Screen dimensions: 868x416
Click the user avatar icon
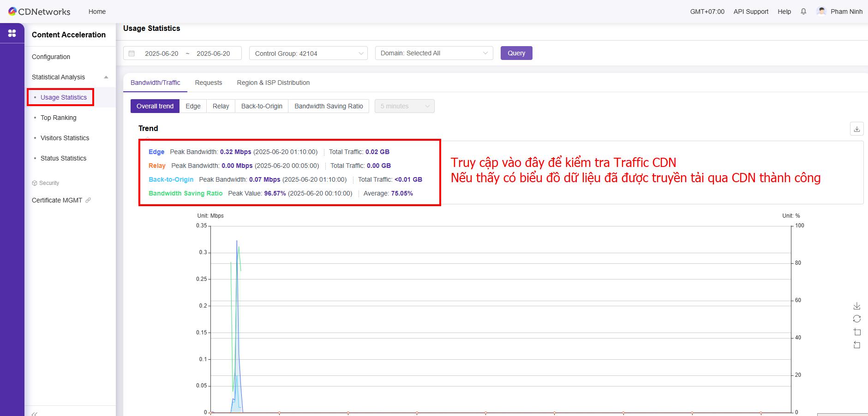(821, 12)
